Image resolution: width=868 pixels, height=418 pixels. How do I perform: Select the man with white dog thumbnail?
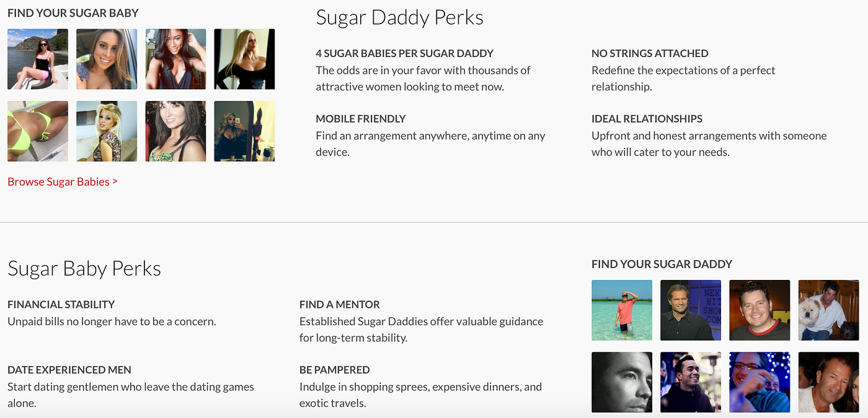click(828, 310)
